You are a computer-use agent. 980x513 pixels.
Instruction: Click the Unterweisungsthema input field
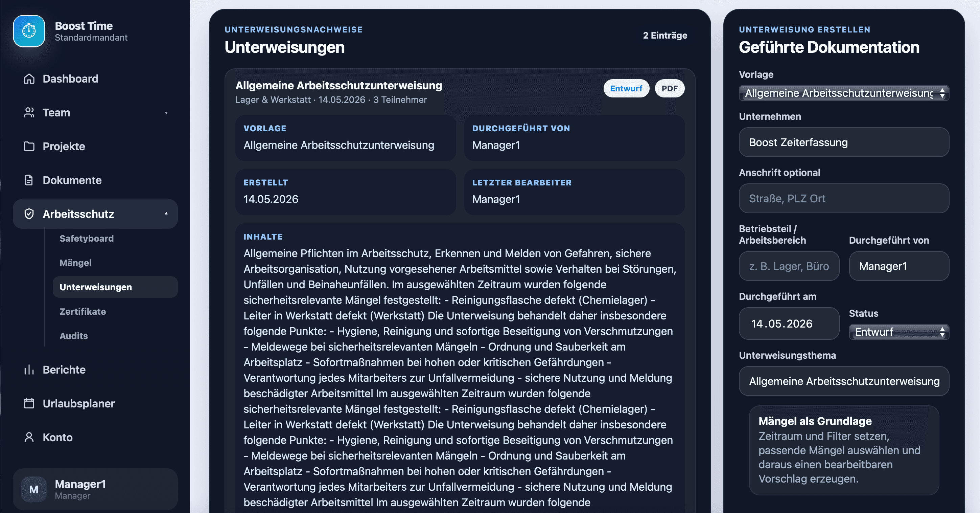tap(844, 381)
